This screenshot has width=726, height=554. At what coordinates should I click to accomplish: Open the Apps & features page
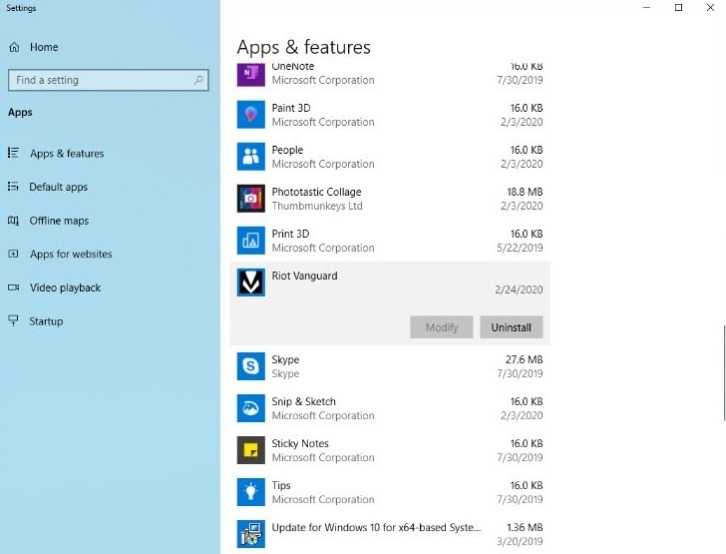click(67, 153)
